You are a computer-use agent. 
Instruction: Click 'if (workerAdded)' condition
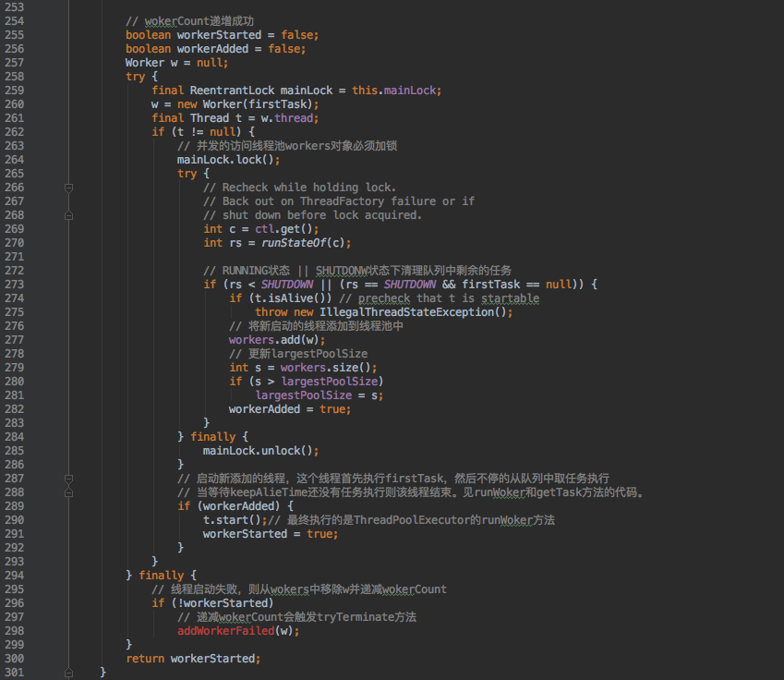tap(228, 506)
